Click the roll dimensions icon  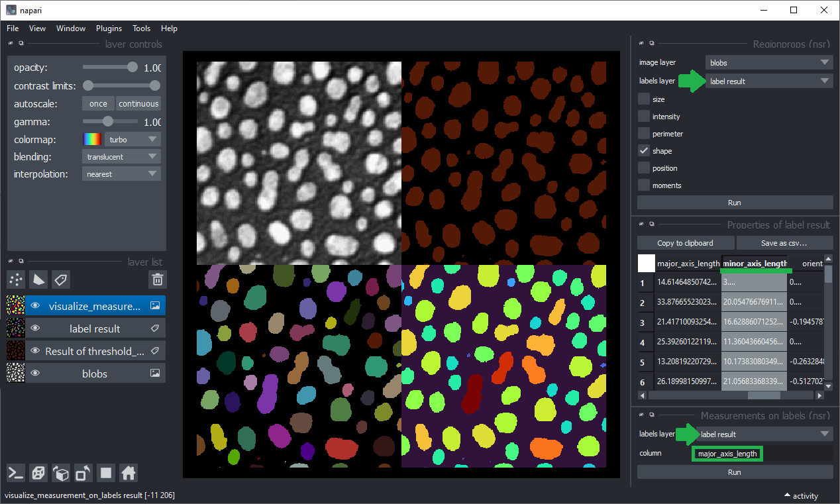pos(61,473)
